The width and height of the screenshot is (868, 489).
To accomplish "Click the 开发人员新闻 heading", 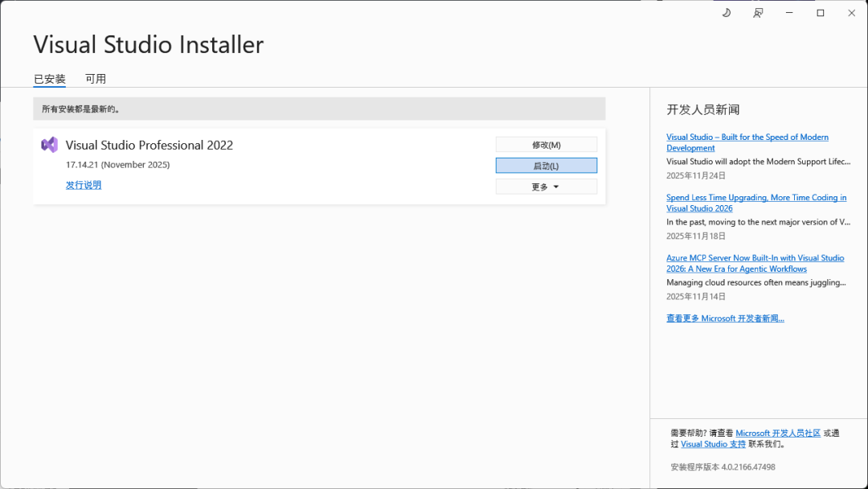I will click(x=703, y=109).
